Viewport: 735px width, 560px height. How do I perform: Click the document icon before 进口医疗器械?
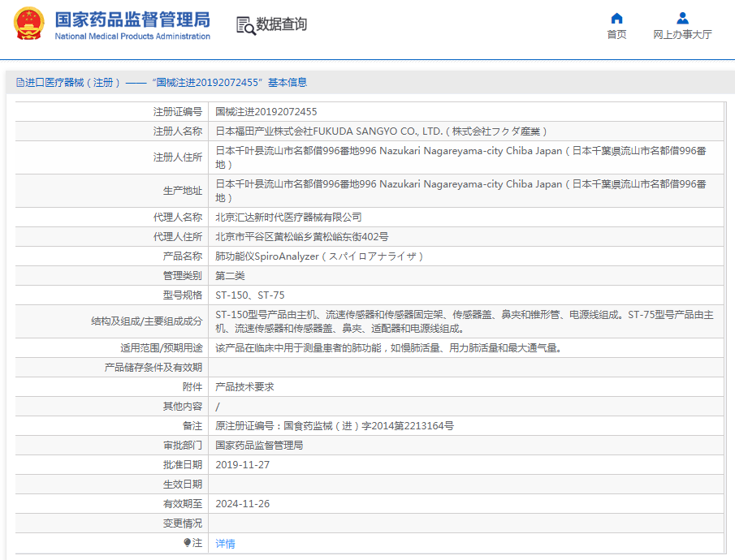[19, 83]
